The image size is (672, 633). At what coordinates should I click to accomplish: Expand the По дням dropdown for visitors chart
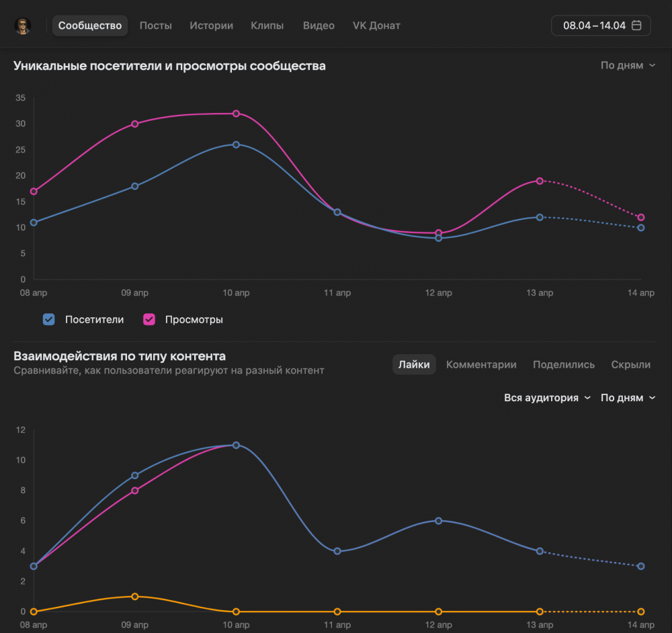pyautogui.click(x=628, y=66)
